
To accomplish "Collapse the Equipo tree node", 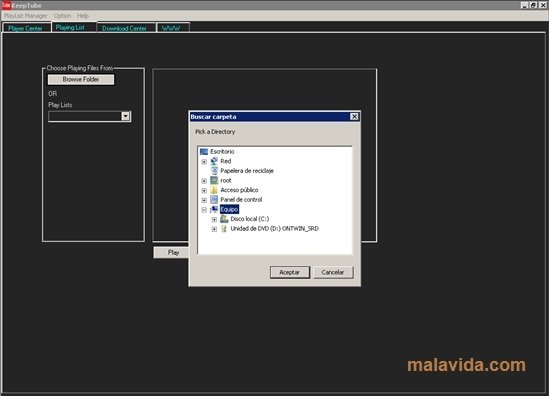I will (204, 210).
